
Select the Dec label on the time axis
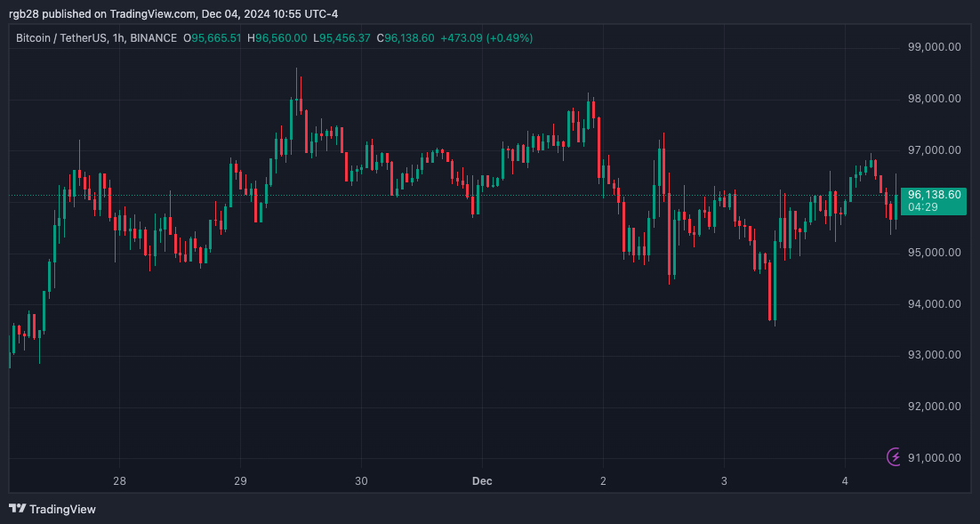click(x=481, y=480)
